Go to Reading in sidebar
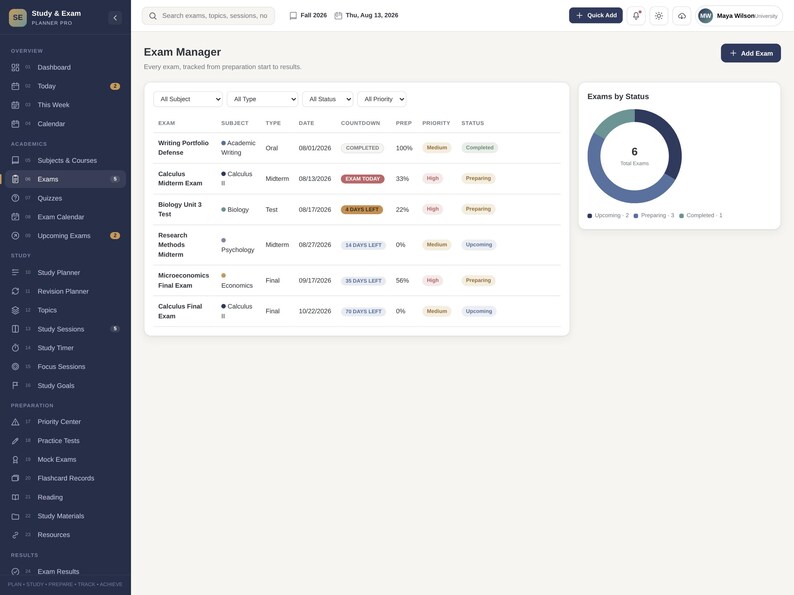Screen dimensions: 794x595 [x=65, y=497]
